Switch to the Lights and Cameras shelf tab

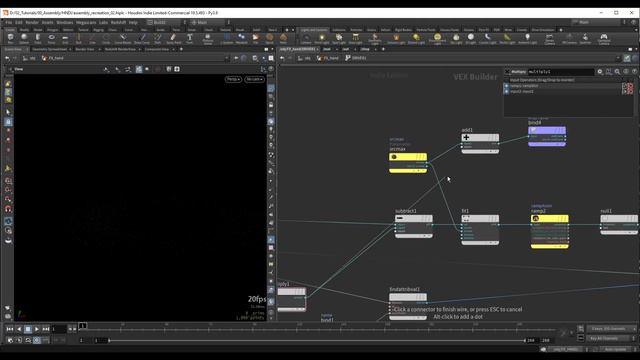pyautogui.click(x=314, y=30)
